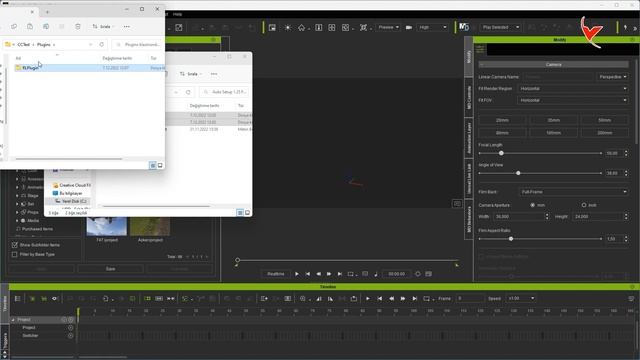Click refresh icon in the Auto Setup explorer window
640x360 pixels.
[188, 92]
